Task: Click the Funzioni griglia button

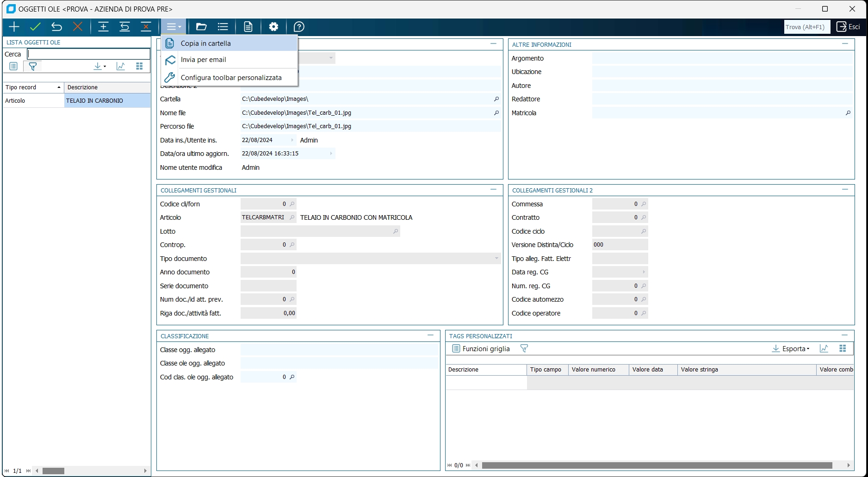Action: click(481, 349)
